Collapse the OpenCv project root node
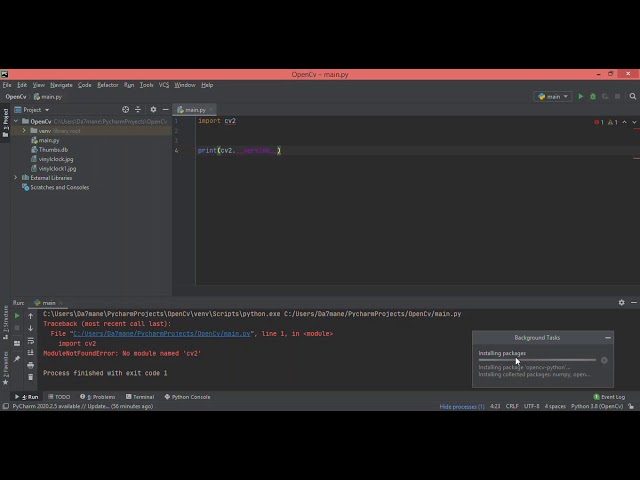Screen dimensions: 640x480 pos(16,121)
